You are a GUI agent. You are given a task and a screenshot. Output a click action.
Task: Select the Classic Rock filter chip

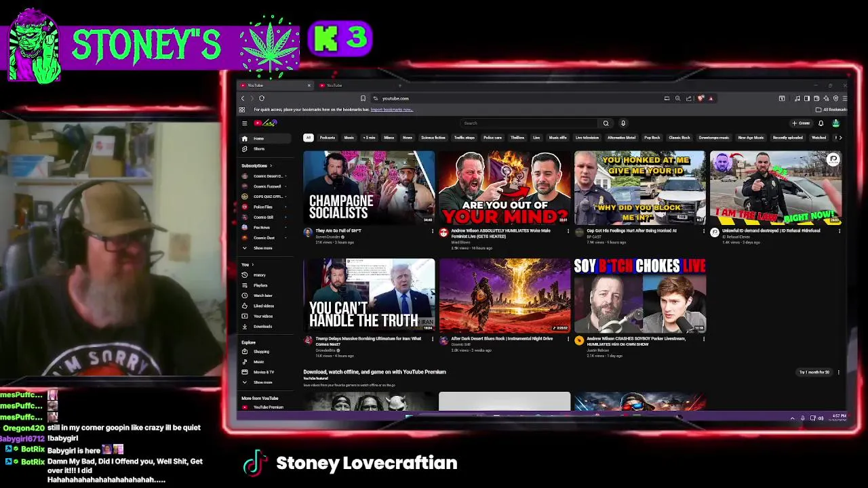click(679, 138)
